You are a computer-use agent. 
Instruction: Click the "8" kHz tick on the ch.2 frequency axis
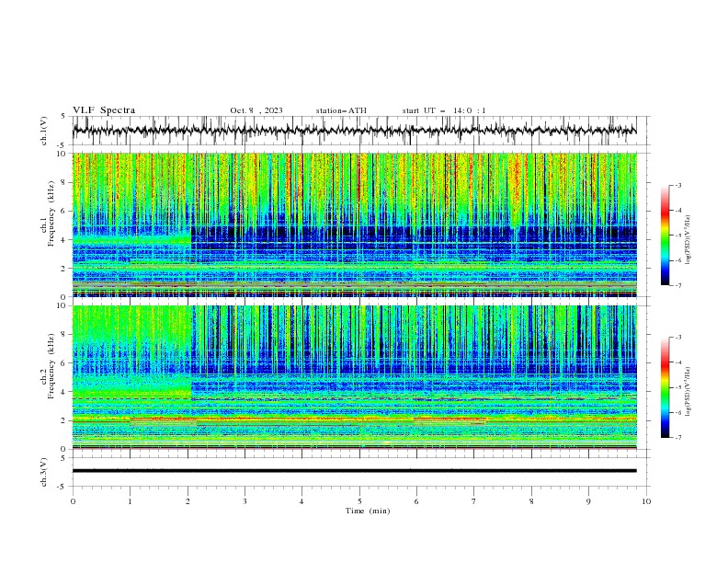pos(65,335)
